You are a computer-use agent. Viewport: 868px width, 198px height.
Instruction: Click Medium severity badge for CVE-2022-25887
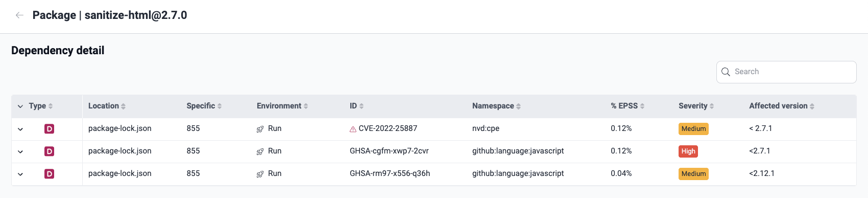coord(693,129)
